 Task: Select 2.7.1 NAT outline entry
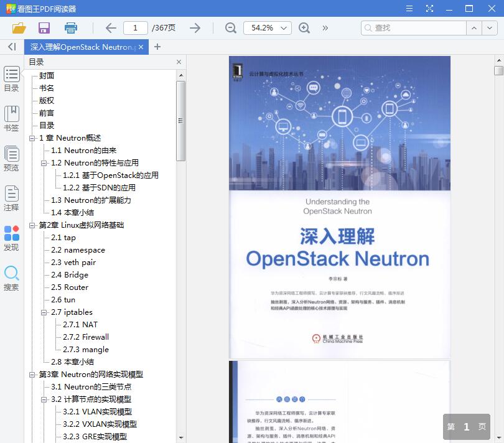(x=80, y=325)
